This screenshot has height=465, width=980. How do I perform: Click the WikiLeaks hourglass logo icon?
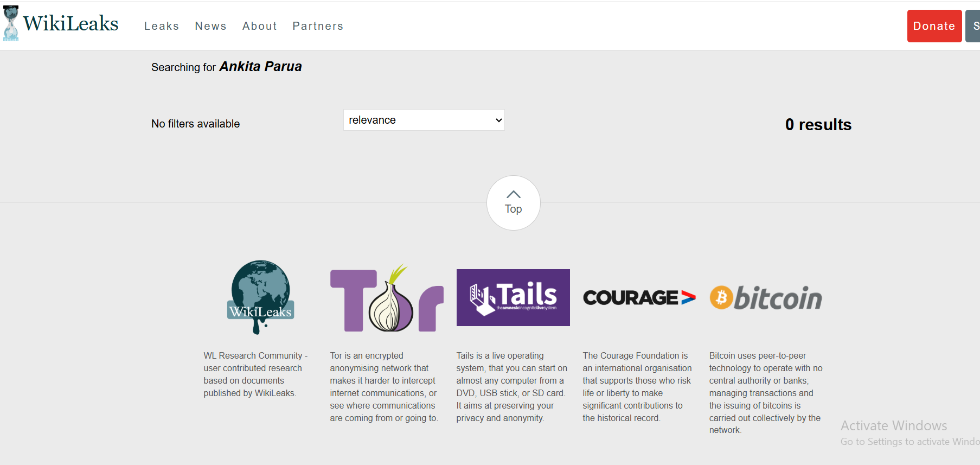11,24
